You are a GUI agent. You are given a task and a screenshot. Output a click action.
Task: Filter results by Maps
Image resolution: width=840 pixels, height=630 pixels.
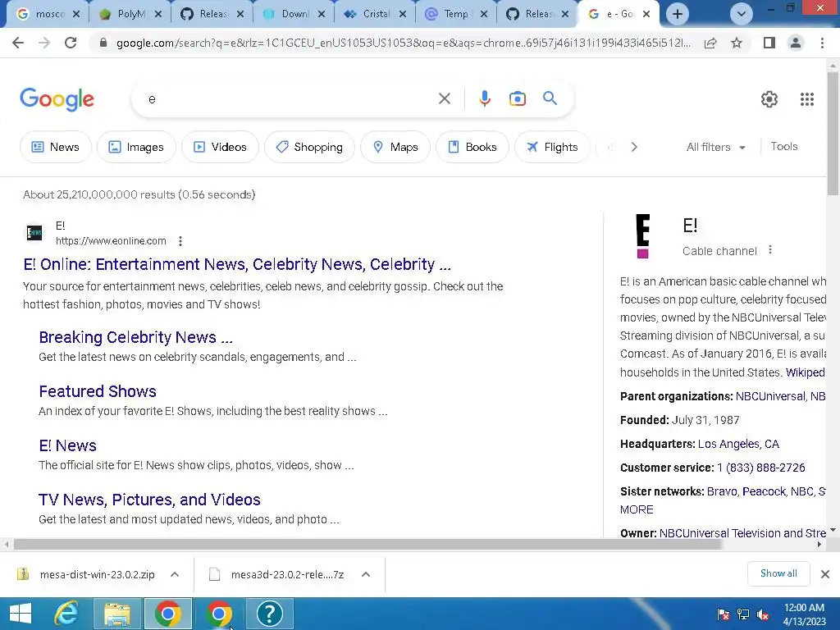395,147
